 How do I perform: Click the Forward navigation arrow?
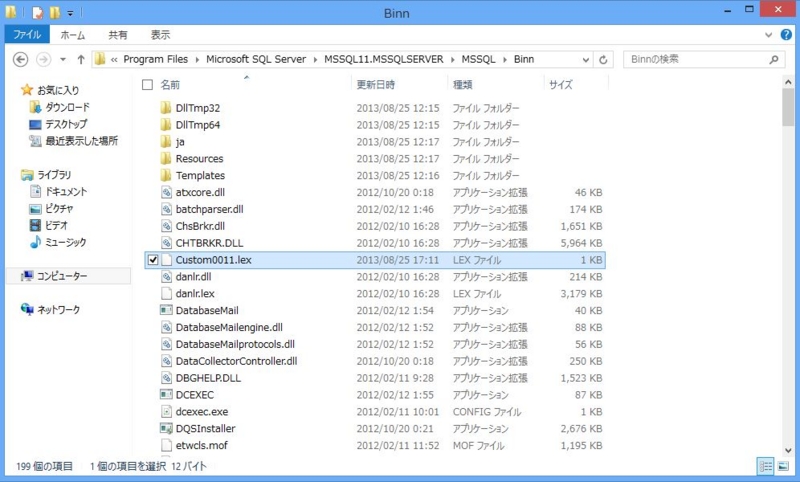[43, 60]
